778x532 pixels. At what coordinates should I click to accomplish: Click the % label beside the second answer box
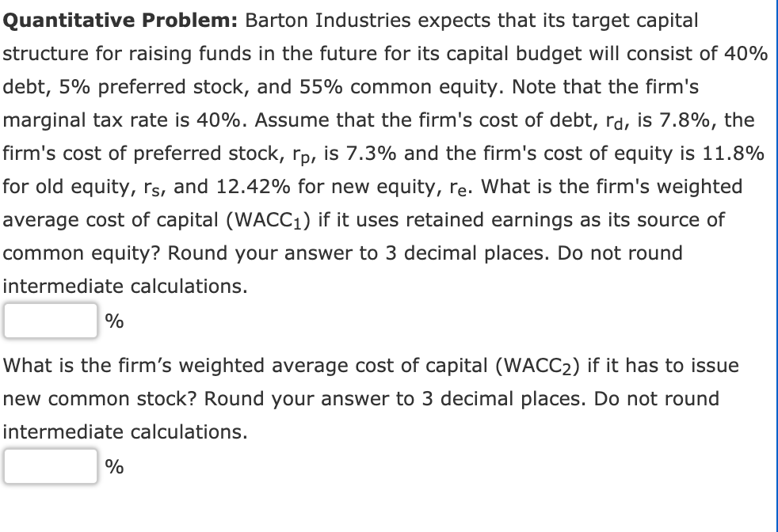pyautogui.click(x=113, y=467)
